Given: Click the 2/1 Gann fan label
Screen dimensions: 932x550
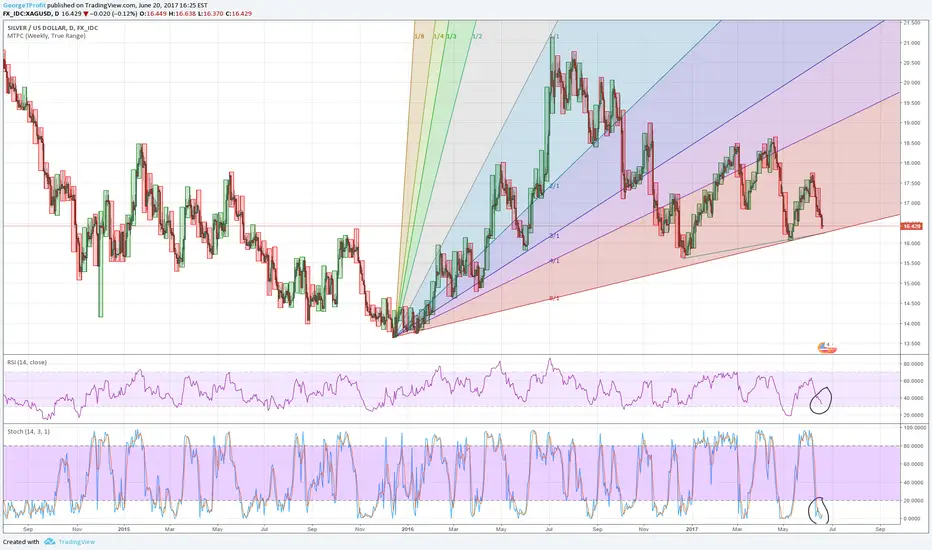Looking at the screenshot, I should coord(554,186).
